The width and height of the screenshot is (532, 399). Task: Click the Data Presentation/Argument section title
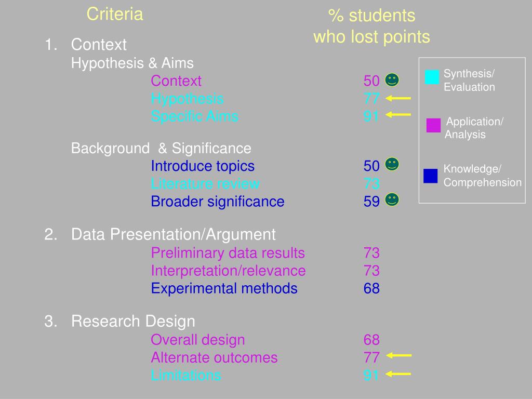pyautogui.click(x=174, y=235)
